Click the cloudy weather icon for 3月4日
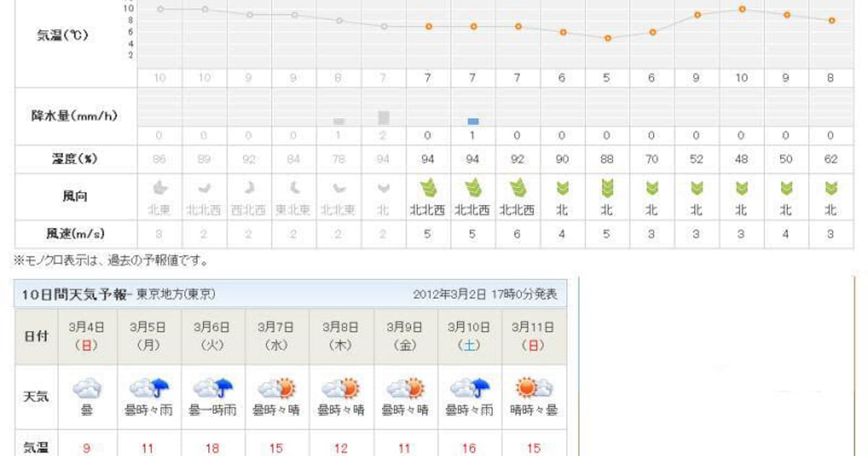 (86, 389)
